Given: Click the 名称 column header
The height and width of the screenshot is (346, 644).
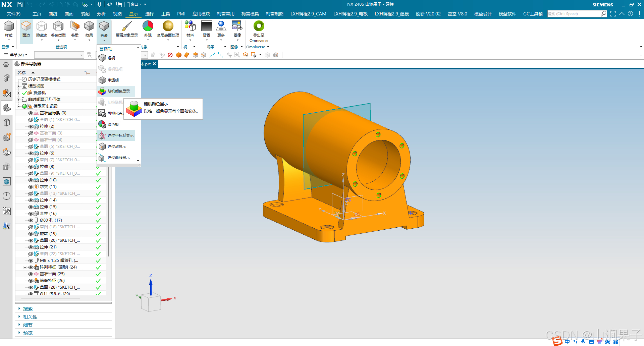Looking at the screenshot, I should (48, 72).
